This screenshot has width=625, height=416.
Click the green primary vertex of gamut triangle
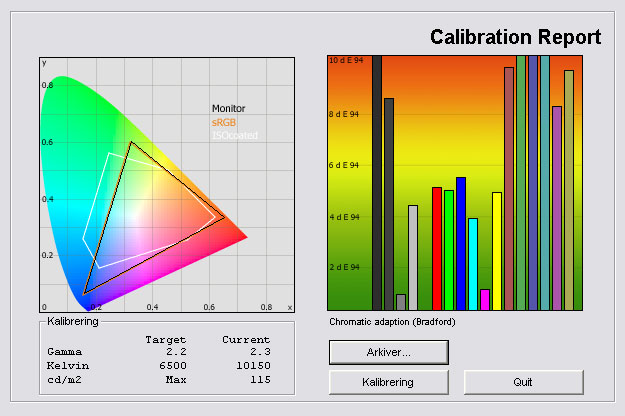(131, 142)
